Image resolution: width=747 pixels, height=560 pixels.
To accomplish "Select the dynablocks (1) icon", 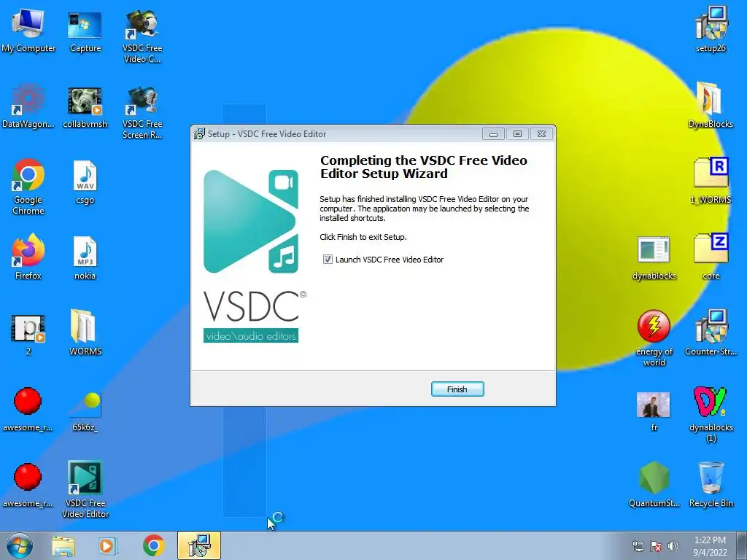I will point(711,414).
